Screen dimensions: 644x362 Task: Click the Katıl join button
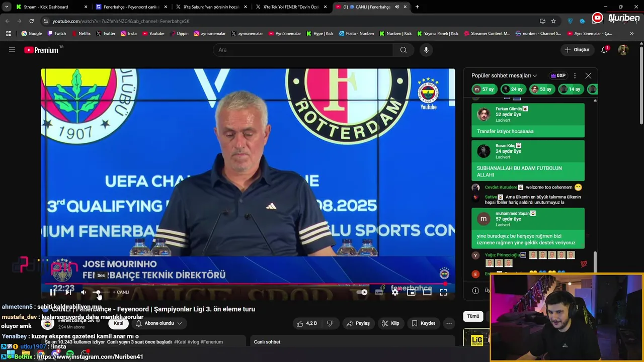(x=118, y=323)
